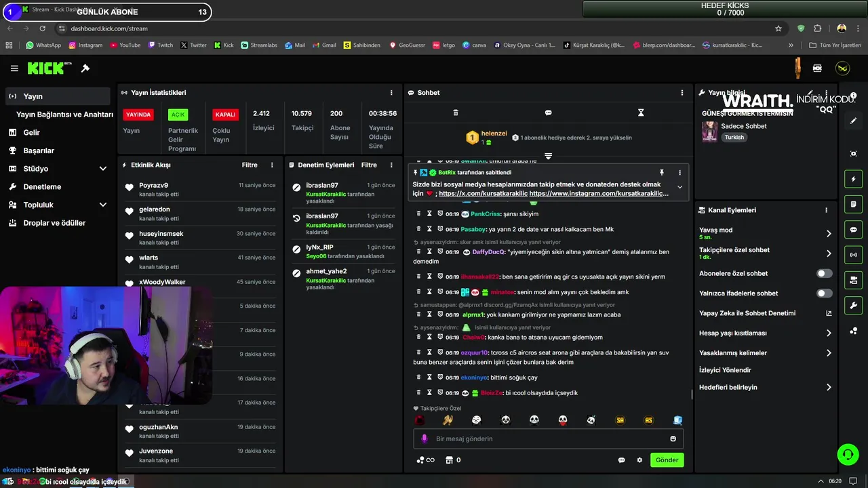Unpin the BotRix pinned message via pin icon
The width and height of the screenshot is (868, 488).
tap(662, 173)
